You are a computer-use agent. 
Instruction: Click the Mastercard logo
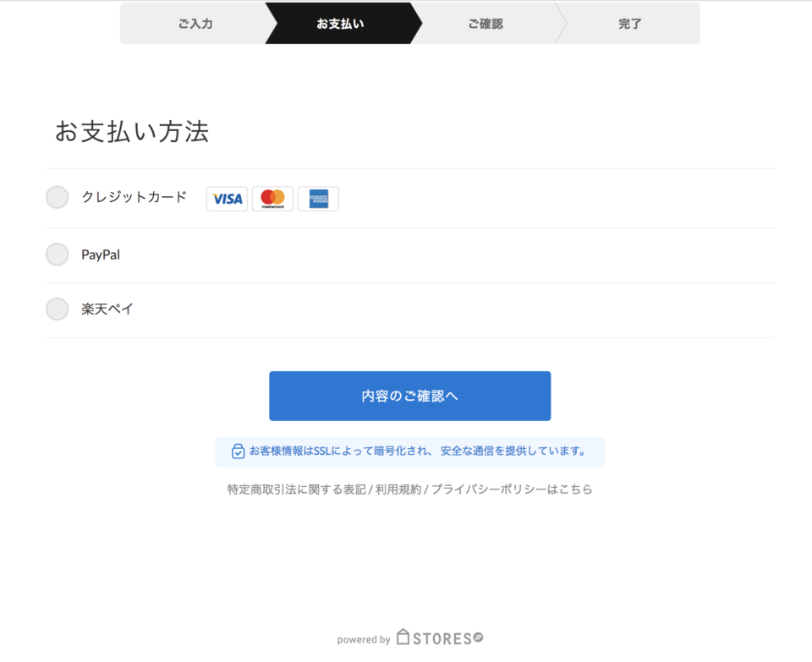(272, 199)
